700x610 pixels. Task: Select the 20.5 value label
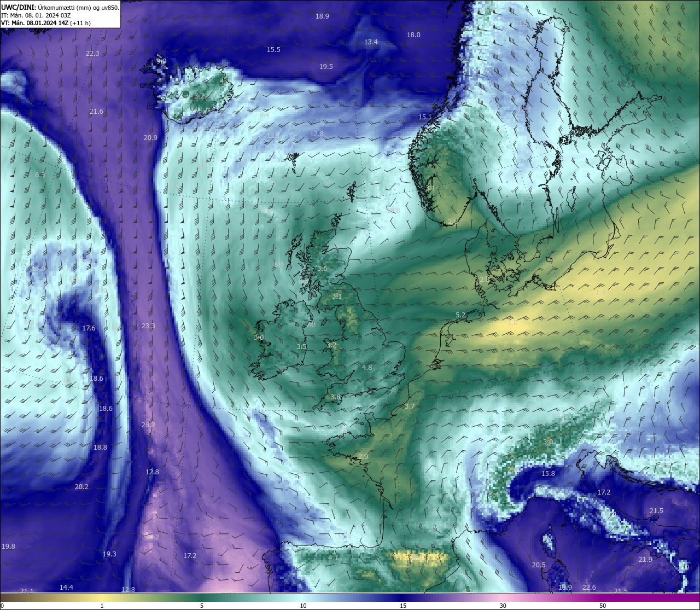coord(539,565)
